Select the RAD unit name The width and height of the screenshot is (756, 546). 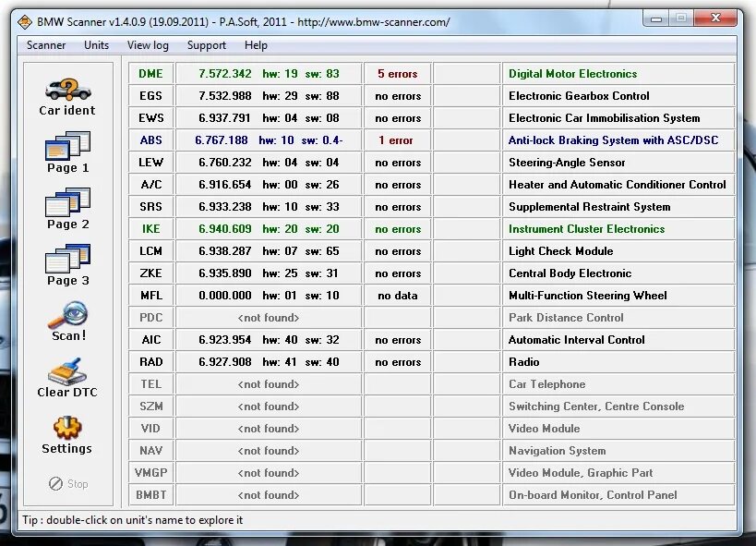point(150,362)
